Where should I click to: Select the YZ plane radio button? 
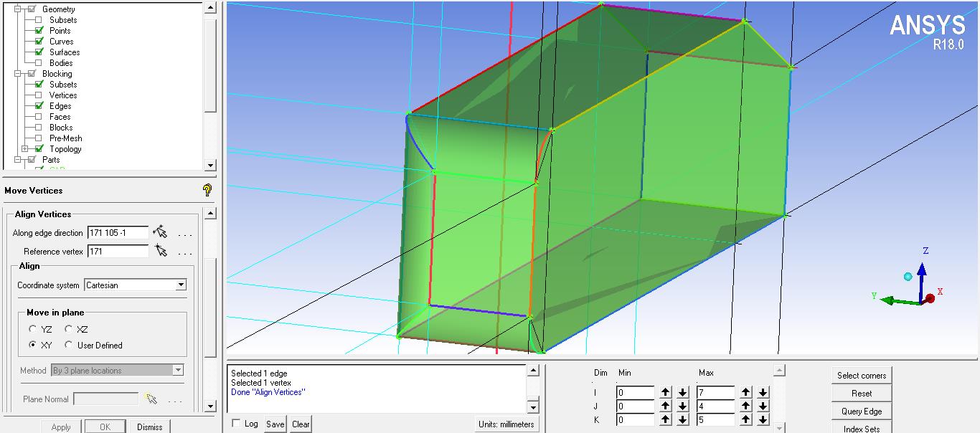32,328
